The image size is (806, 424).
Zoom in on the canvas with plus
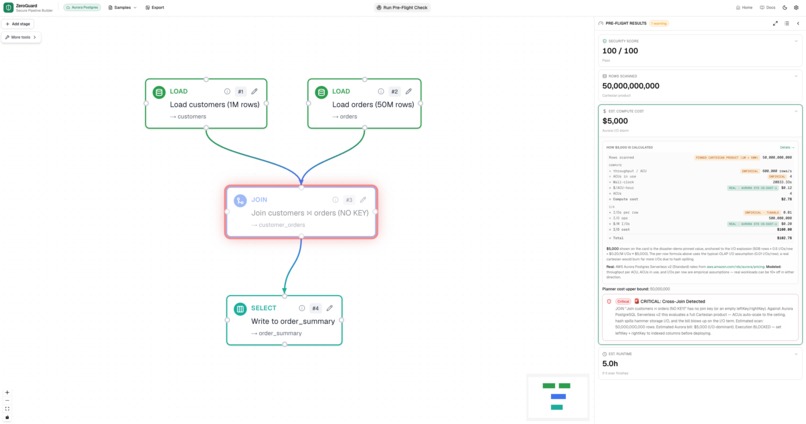coord(7,392)
